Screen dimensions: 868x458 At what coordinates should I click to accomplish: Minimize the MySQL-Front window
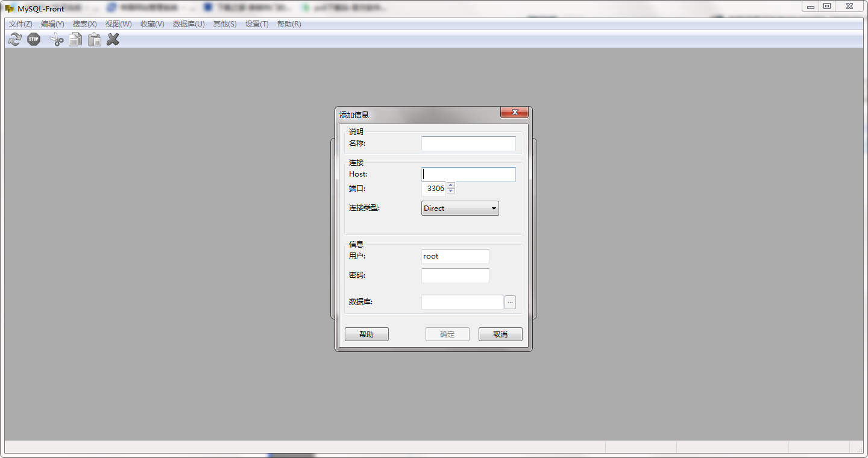811,7
